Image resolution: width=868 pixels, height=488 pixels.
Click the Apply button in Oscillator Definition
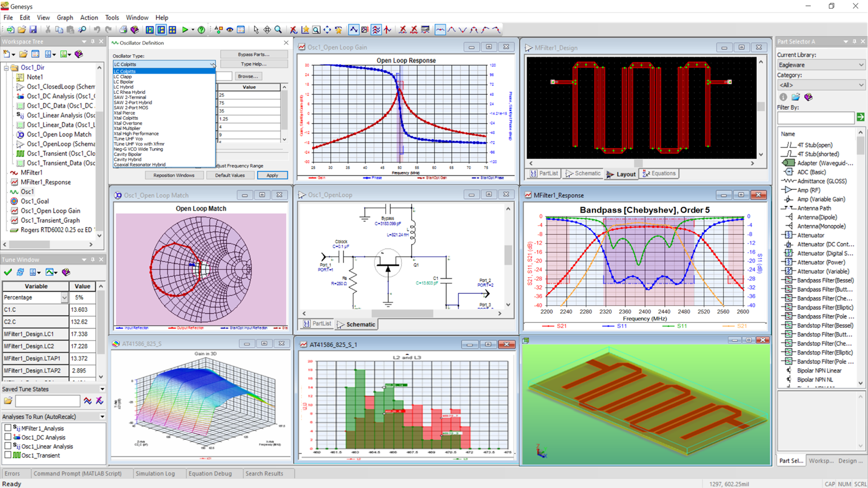coord(272,175)
